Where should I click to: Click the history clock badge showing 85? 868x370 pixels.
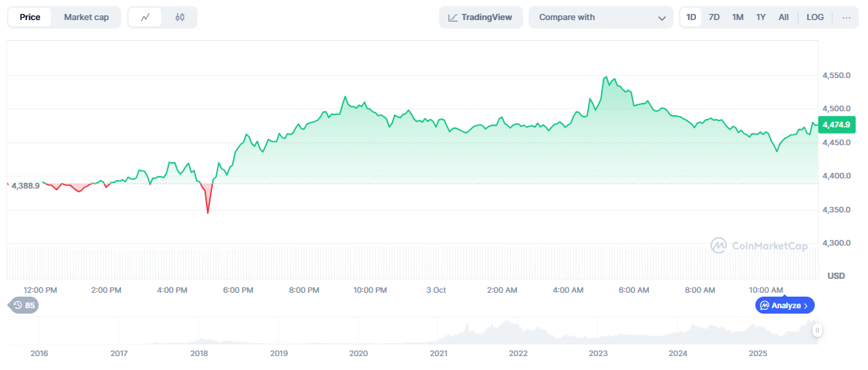pyautogui.click(x=23, y=305)
